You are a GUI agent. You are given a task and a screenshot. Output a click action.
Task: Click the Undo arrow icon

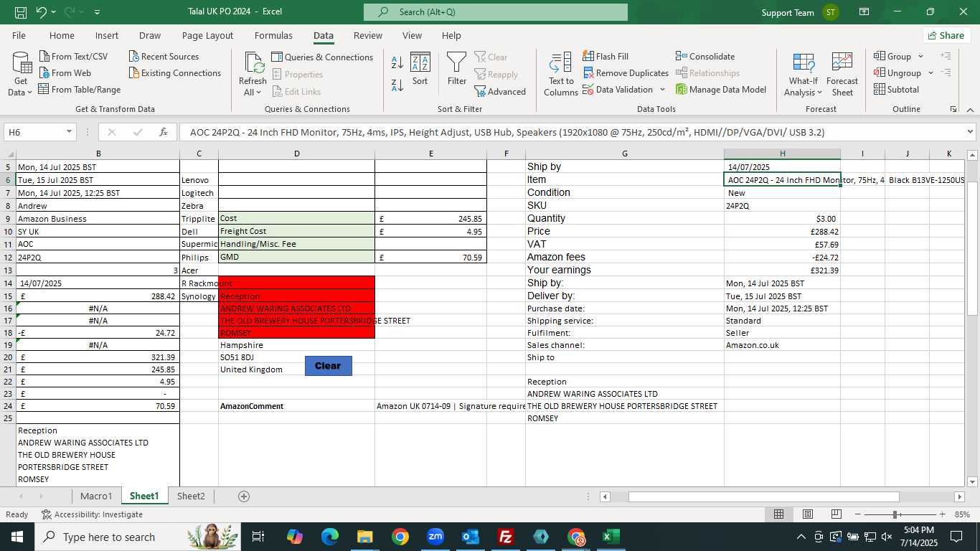click(x=42, y=12)
